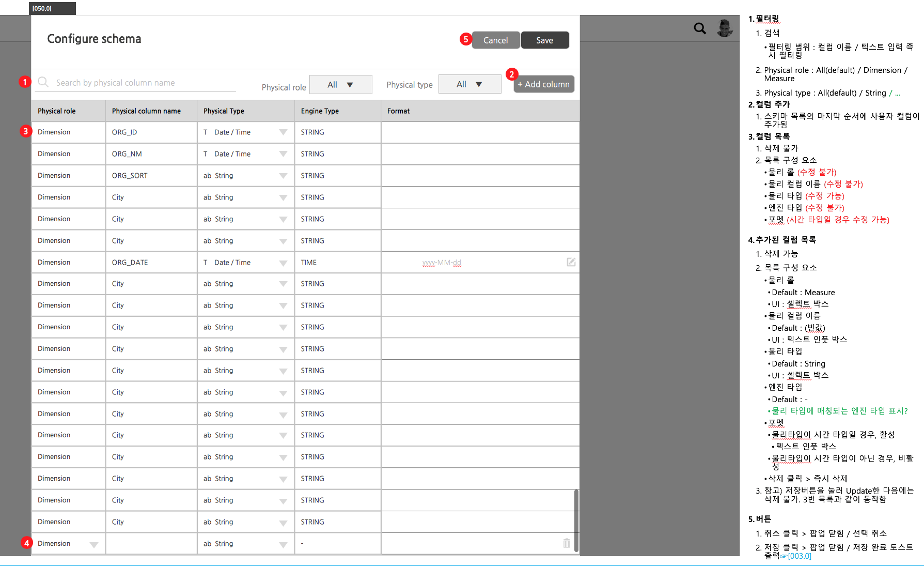Open Physical Type dropdown in the last new row
Screen dimensions: 924x566
coord(283,544)
